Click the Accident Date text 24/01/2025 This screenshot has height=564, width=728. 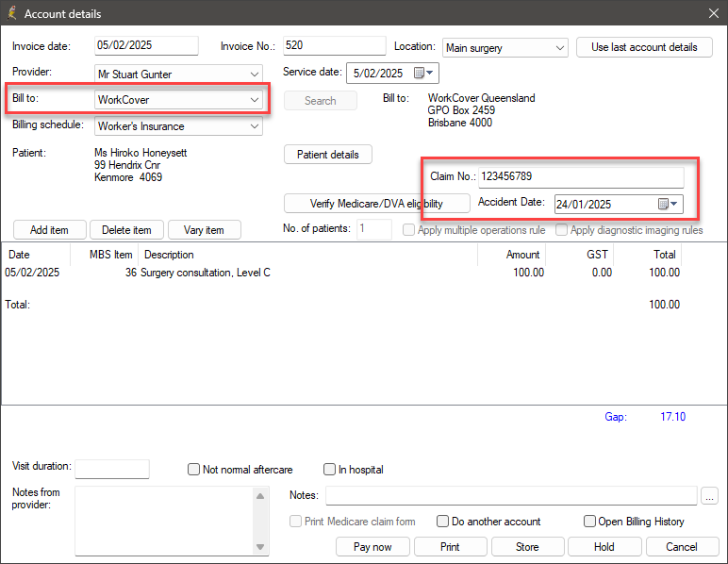pyautogui.click(x=584, y=205)
